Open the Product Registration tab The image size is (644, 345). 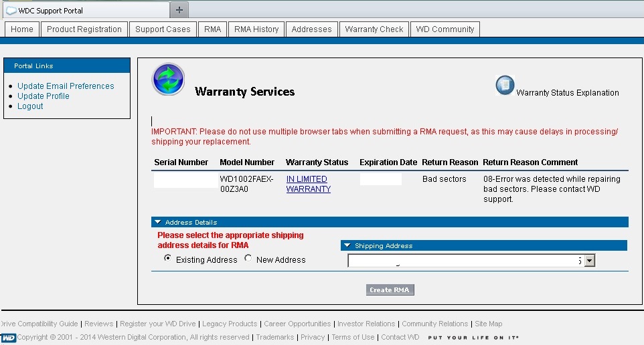84,29
